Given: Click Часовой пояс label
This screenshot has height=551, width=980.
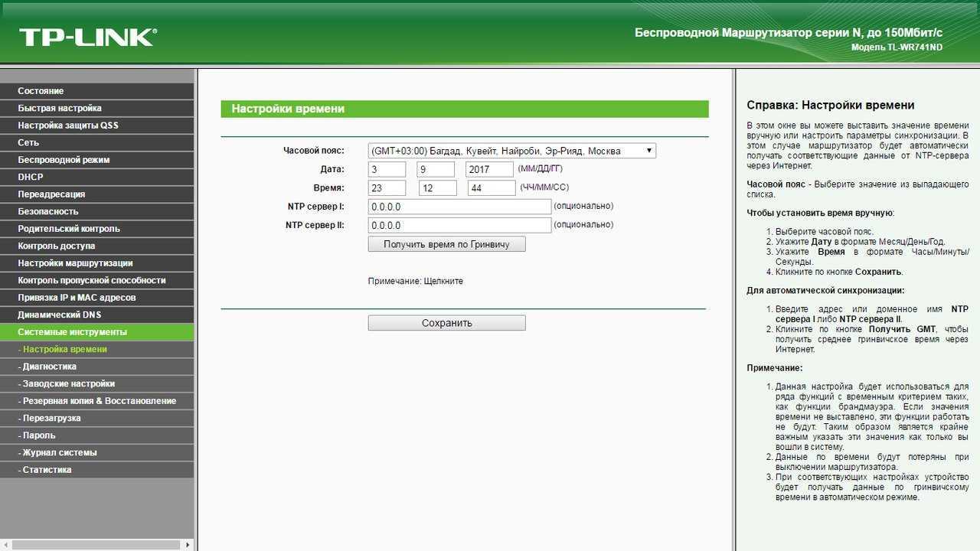Looking at the screenshot, I should 314,151.
